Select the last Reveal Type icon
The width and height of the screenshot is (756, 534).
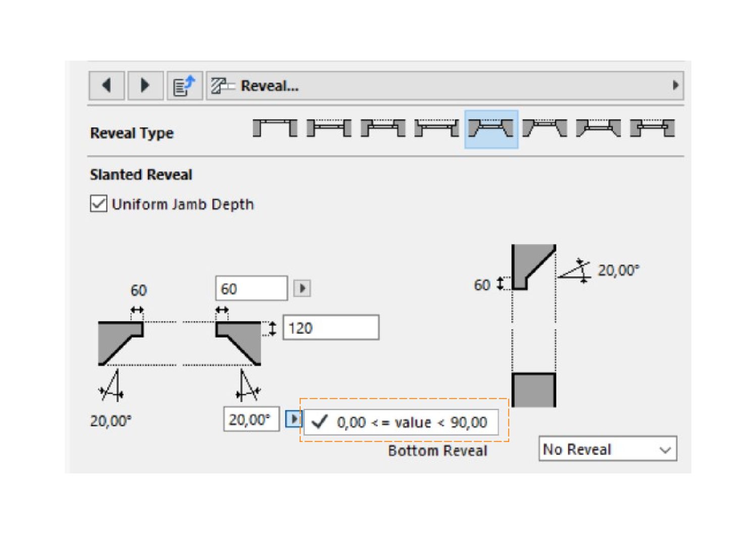point(652,128)
